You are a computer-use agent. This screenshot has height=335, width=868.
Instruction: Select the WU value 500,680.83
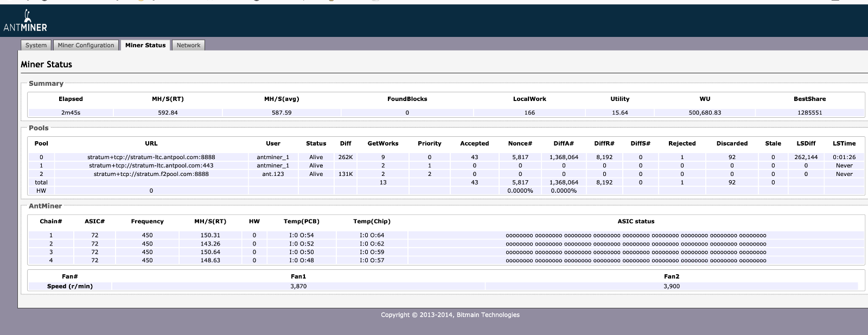pos(705,112)
